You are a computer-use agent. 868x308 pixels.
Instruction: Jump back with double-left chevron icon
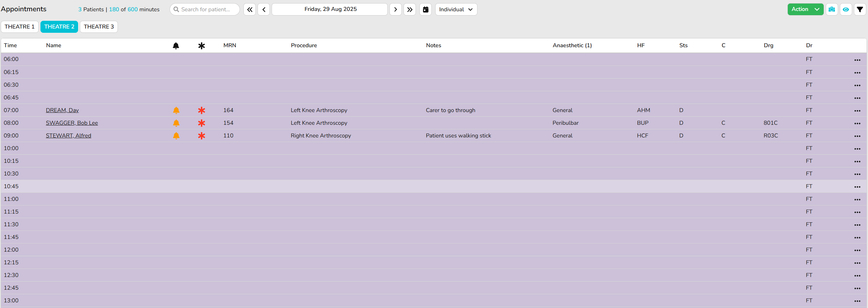(x=249, y=10)
